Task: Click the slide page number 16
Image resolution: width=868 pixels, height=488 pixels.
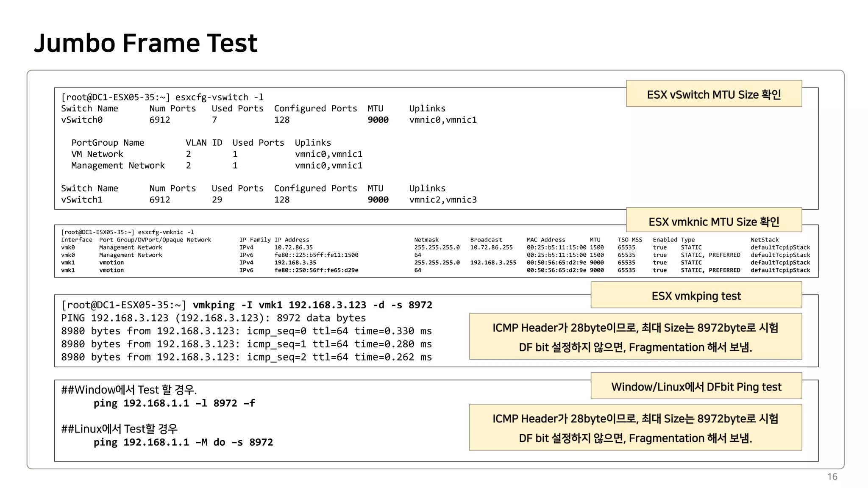Action: (x=832, y=477)
